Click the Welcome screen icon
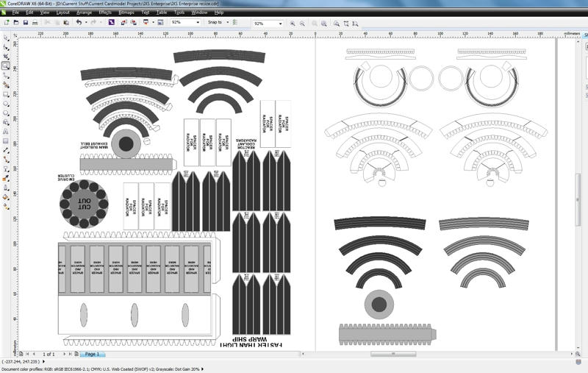The image size is (588, 373). point(160,23)
